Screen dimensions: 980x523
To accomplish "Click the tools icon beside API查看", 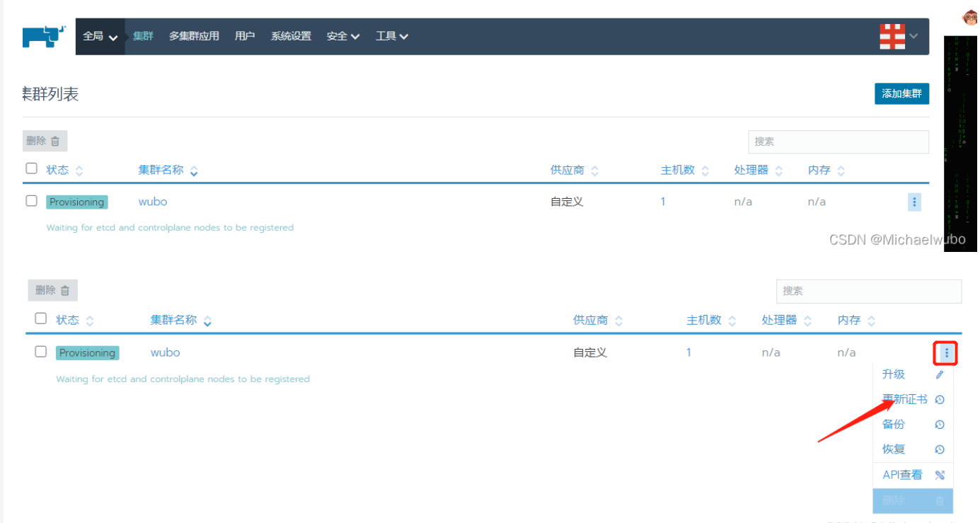I will pyautogui.click(x=940, y=475).
